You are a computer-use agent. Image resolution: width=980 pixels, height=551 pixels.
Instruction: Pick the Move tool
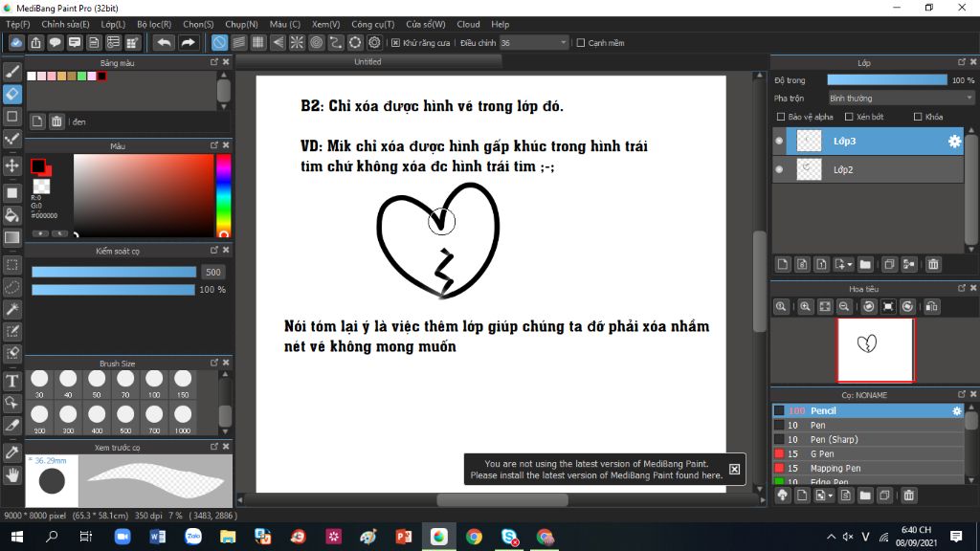(12, 165)
